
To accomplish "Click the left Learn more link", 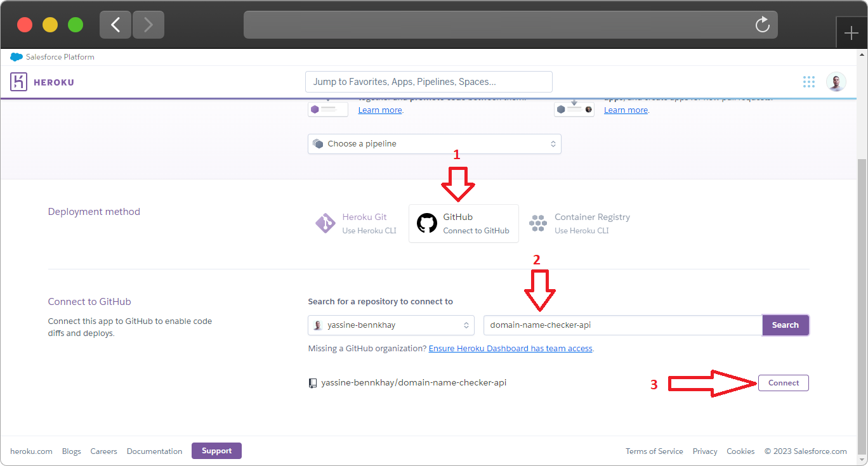I will [380, 110].
